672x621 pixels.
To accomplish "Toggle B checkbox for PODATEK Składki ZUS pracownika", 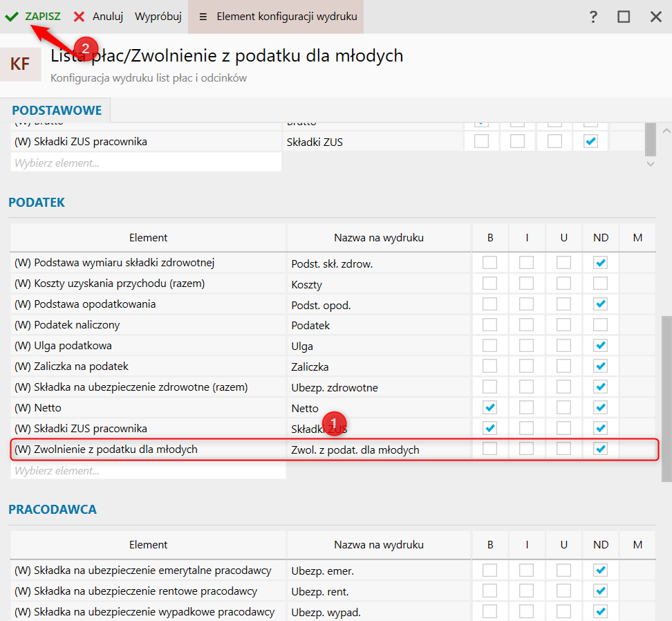I will tap(490, 428).
